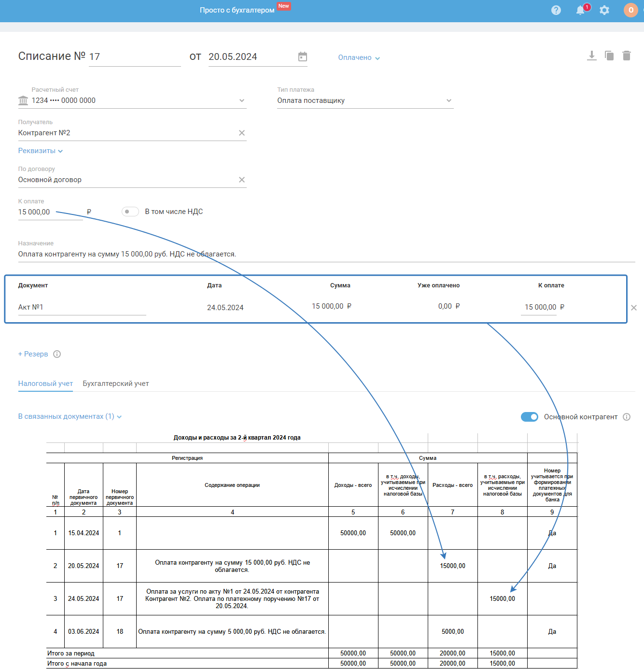Open notifications bell icon
The height and width of the screenshot is (669, 644).
click(x=581, y=10)
